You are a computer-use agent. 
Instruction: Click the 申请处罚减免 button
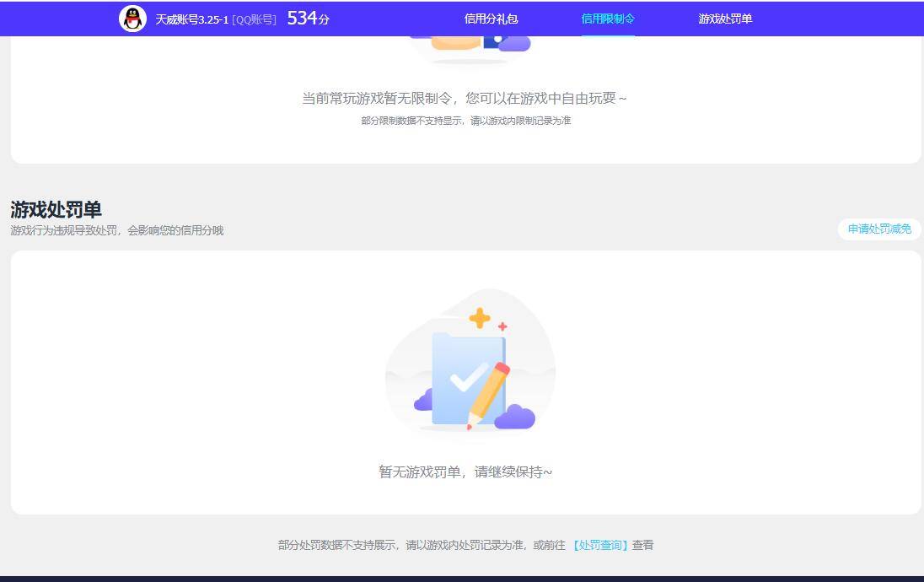point(878,229)
